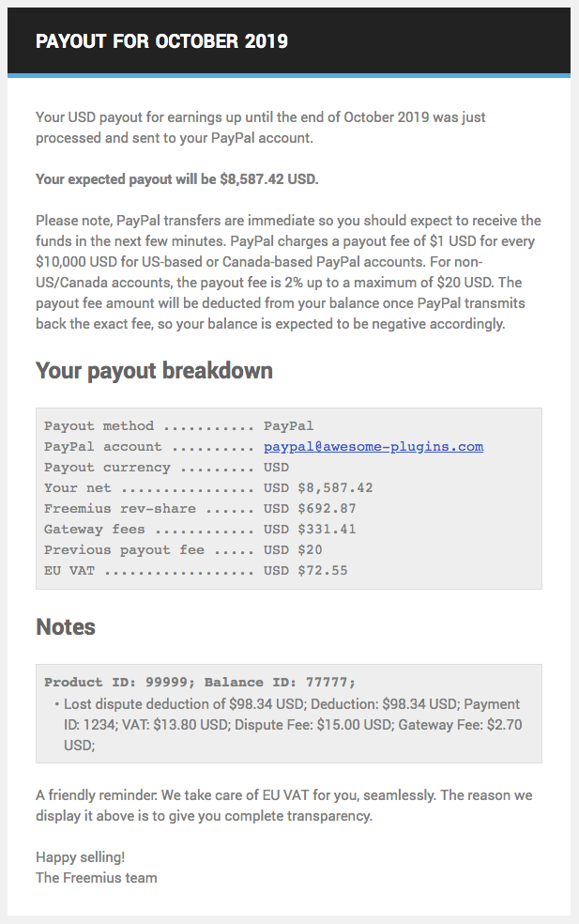The image size is (579, 924).
Task: Click the "PayPal account" label in breakdown
Action: (103, 447)
